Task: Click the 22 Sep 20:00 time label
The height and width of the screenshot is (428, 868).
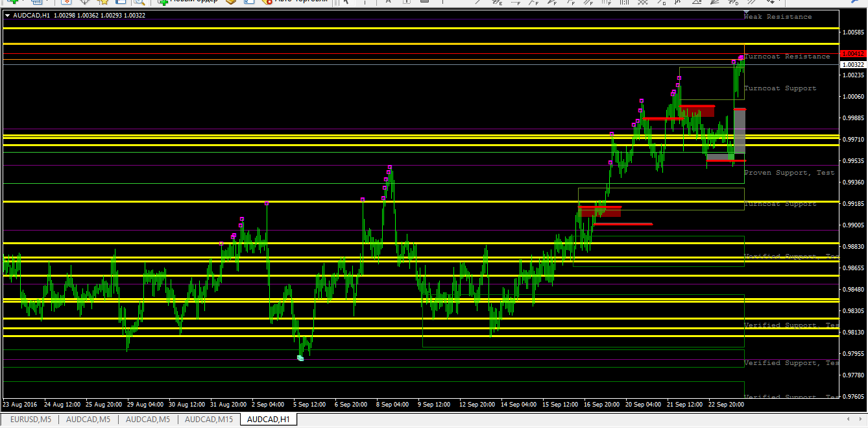Action: (x=727, y=404)
